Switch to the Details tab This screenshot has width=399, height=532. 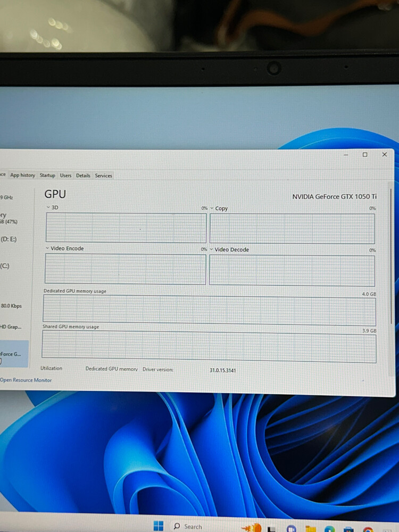pyautogui.click(x=83, y=176)
